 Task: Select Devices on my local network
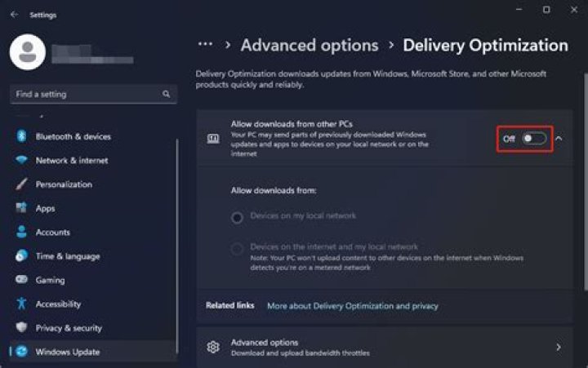[237, 217]
